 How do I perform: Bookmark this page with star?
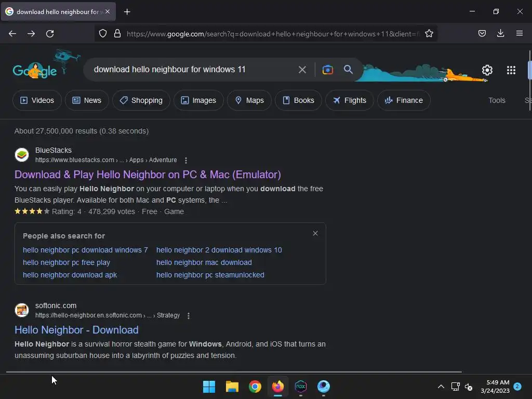click(429, 34)
